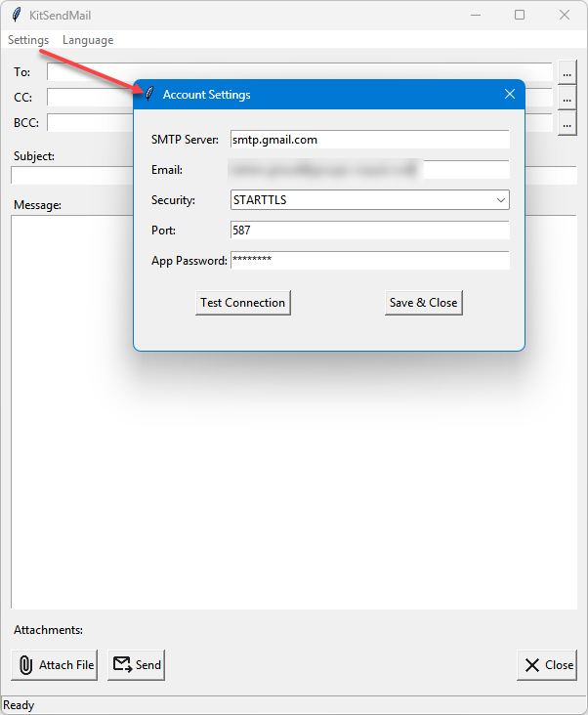
Task: Click the KitSendMail feather icon in title bar
Action: tap(17, 15)
